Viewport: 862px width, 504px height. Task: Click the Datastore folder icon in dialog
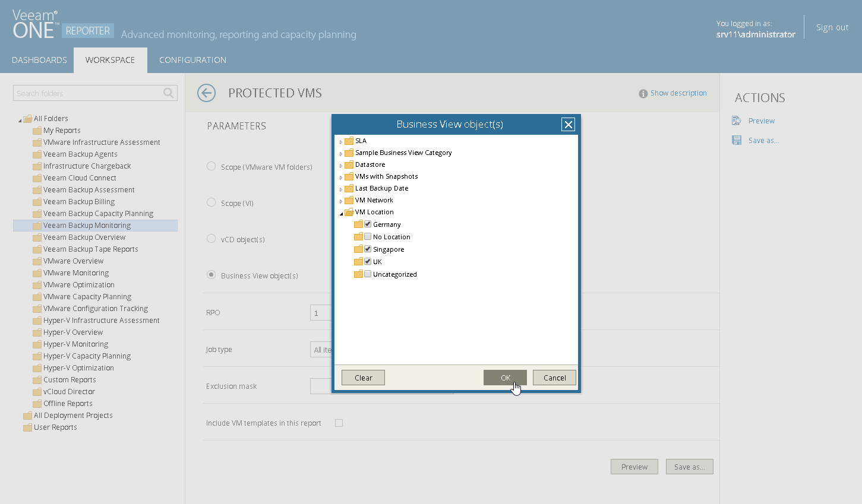(x=349, y=164)
